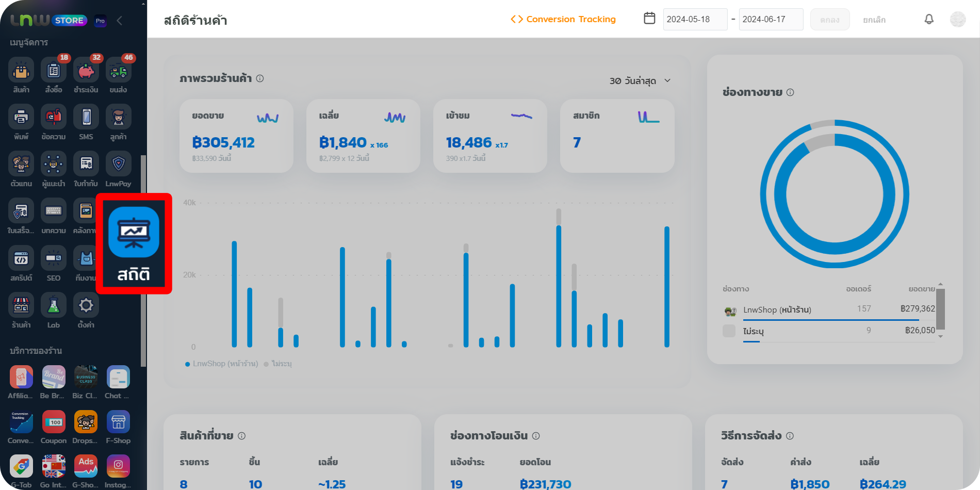The image size is (980, 490).
Task: Select the highlighted สถิติ statistics icon
Action: point(134,243)
